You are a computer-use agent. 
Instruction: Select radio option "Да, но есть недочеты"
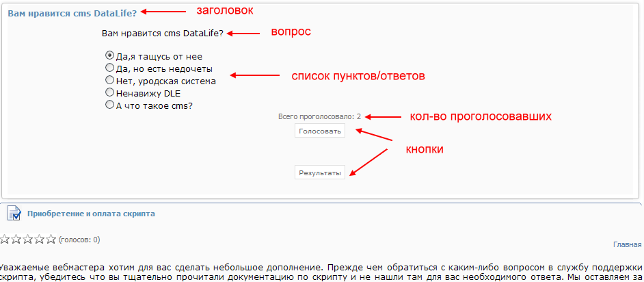coord(109,67)
